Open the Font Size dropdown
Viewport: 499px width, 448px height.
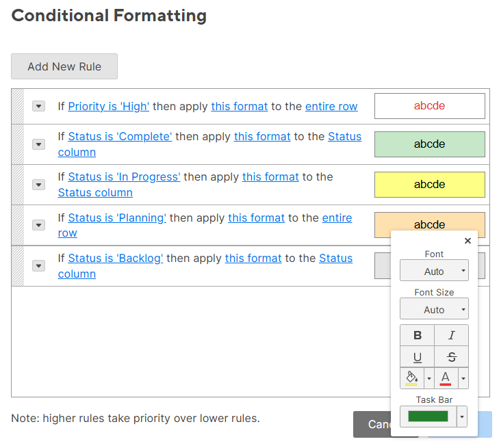tap(434, 309)
